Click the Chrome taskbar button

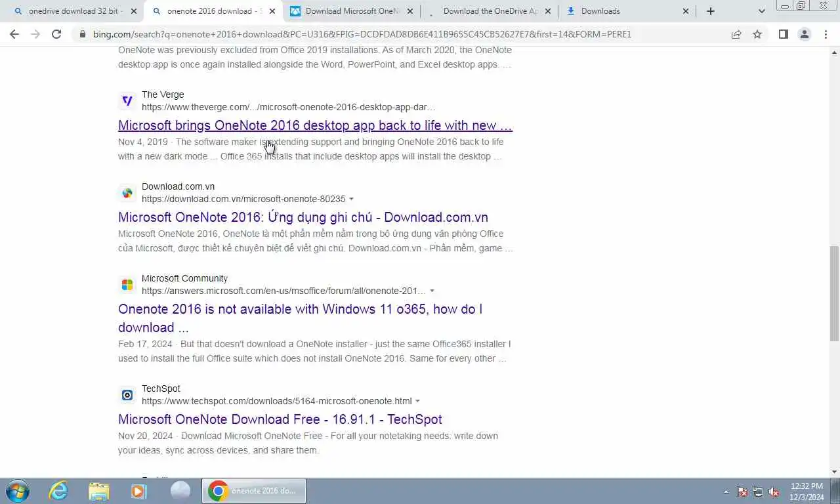point(254,491)
